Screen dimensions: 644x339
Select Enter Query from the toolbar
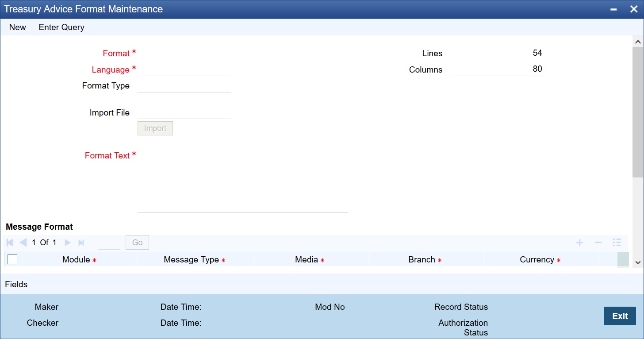(61, 27)
